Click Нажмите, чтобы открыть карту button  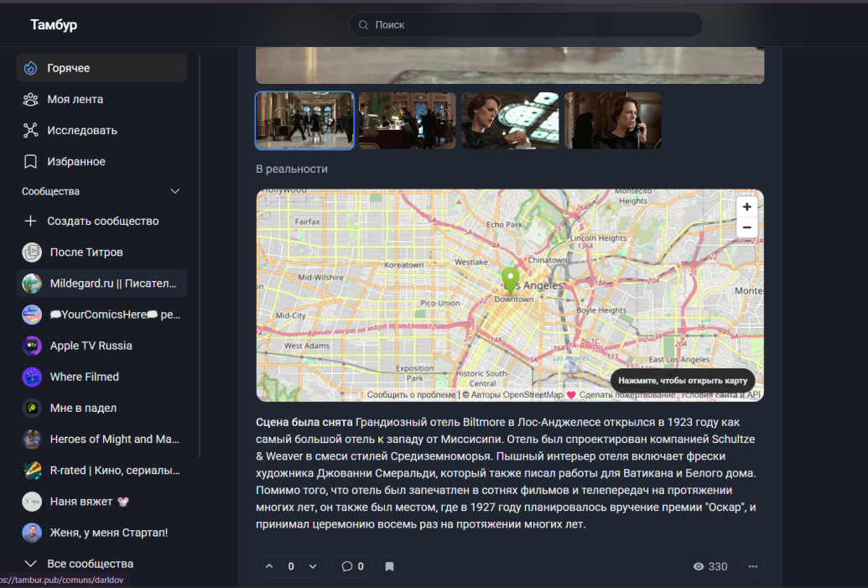pyautogui.click(x=683, y=380)
